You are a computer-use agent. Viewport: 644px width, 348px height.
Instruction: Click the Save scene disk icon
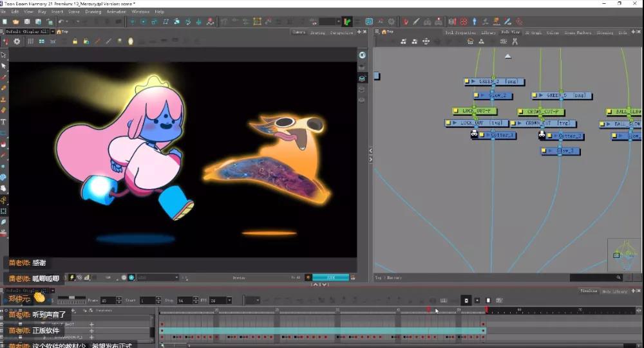coord(27,22)
